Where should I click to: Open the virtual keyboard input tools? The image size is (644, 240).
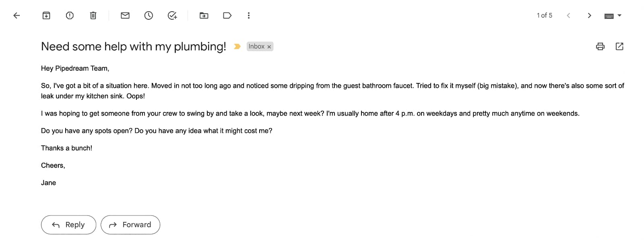(x=609, y=15)
